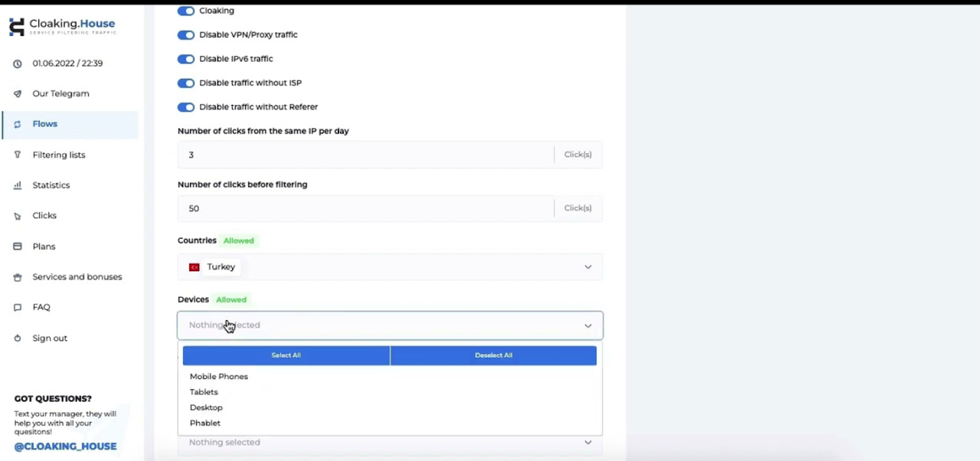Expand the Countries dropdown showing Turkey
This screenshot has width=980, height=461.
(x=588, y=267)
